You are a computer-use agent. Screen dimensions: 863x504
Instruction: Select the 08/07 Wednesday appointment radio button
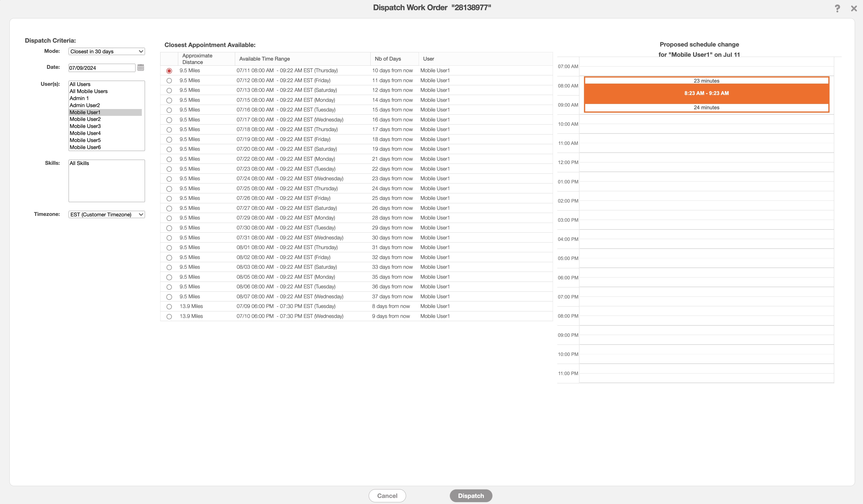pyautogui.click(x=169, y=297)
